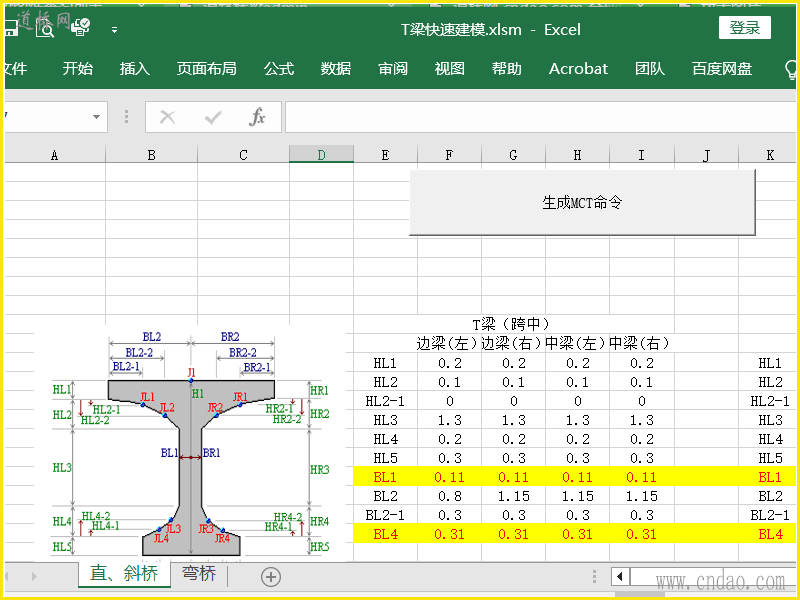Select column J header

(x=706, y=155)
